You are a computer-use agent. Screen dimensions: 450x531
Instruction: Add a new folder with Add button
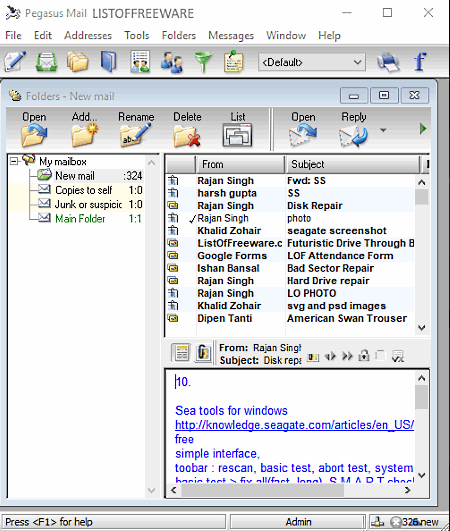pos(84,129)
